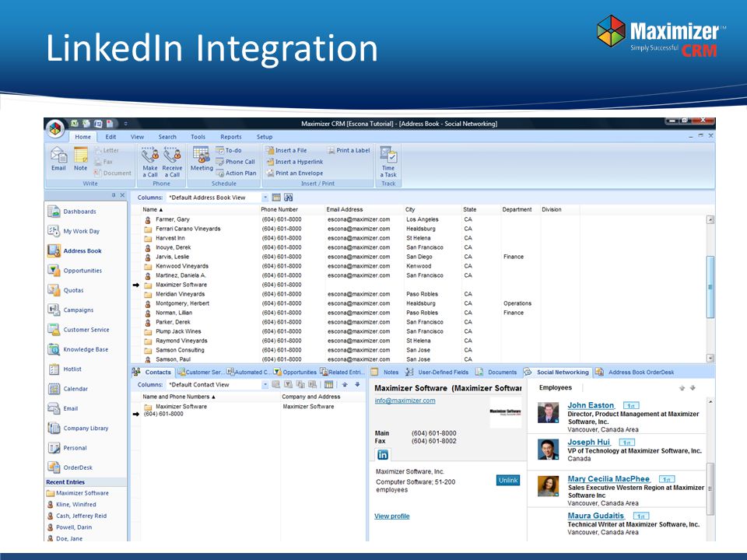747x560 pixels.
Task: Open the Tools ribbon tab
Action: 198,137
